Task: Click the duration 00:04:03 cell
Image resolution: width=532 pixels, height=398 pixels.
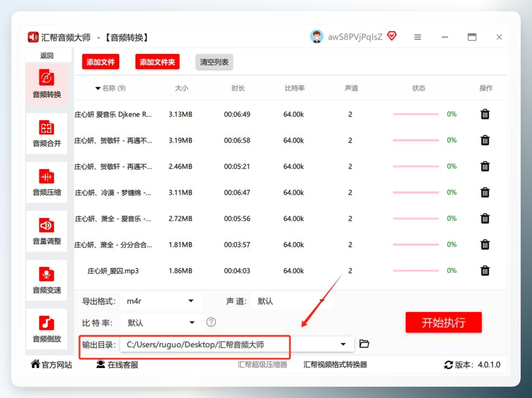Action: pos(237,271)
